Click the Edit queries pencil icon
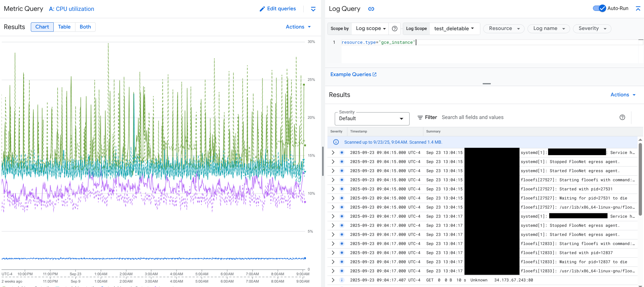Viewport: 644px width, 287px height. pos(262,9)
